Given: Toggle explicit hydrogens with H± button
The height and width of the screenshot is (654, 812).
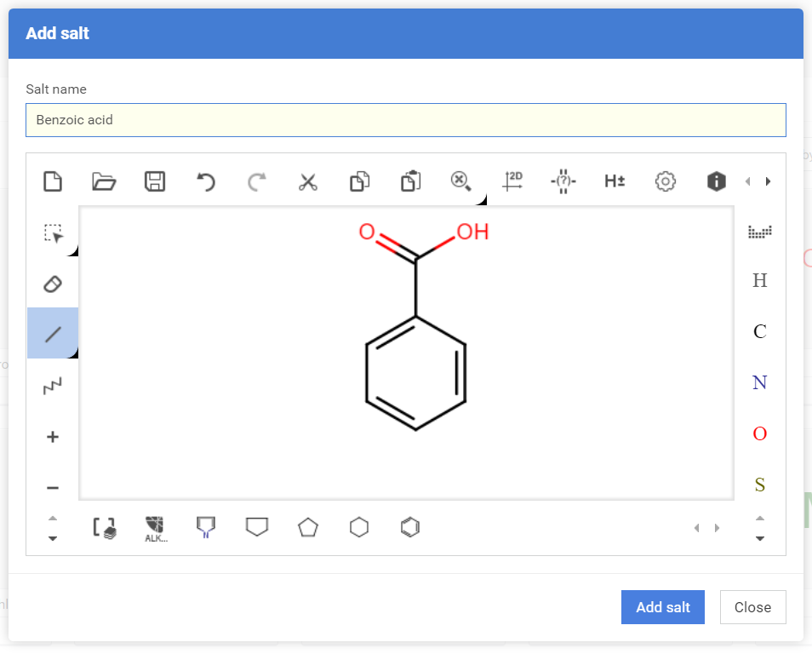Looking at the screenshot, I should tap(615, 181).
